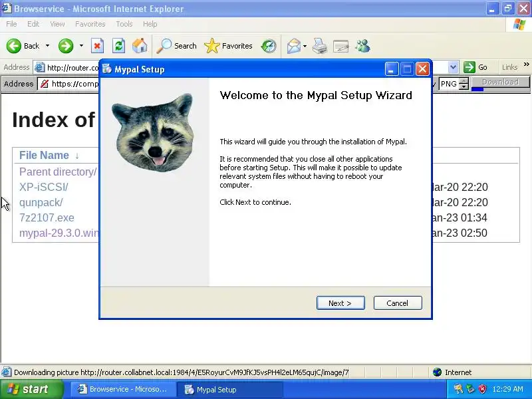Click the first system tray network icon

459,389
